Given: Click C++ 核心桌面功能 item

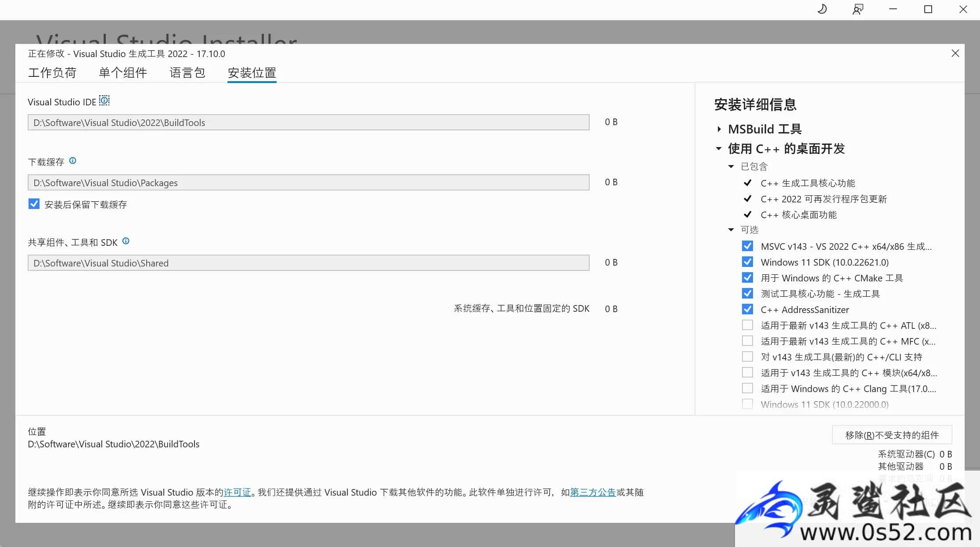Looking at the screenshot, I should pyautogui.click(x=798, y=215).
